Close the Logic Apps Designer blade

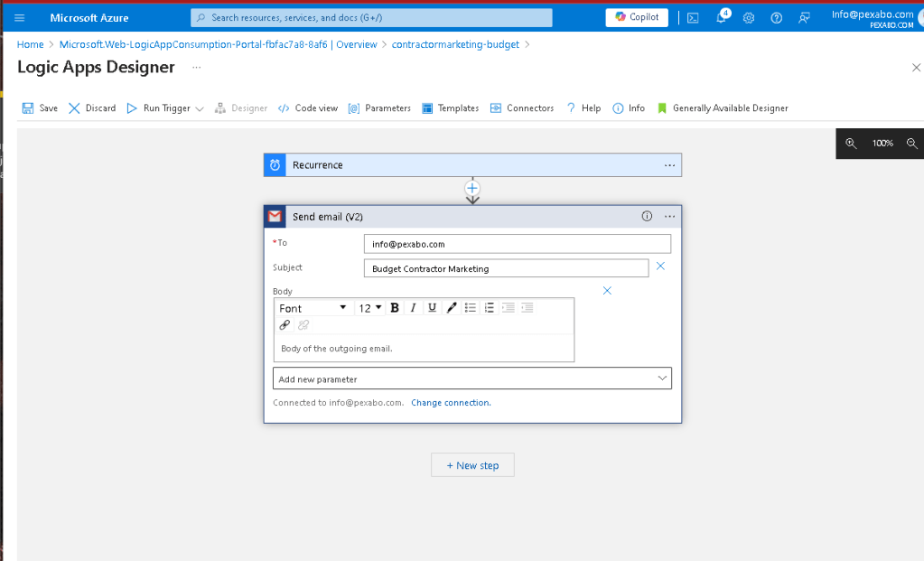(x=916, y=68)
